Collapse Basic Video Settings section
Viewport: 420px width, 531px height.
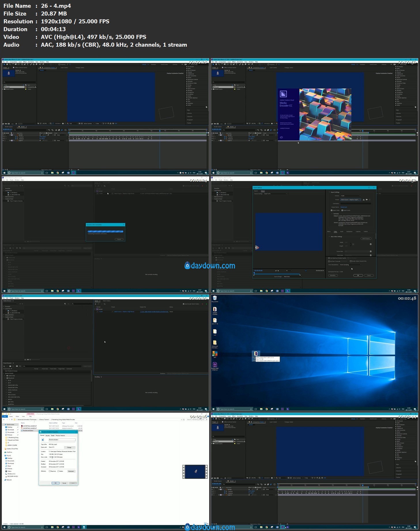pyautogui.click(x=329, y=237)
